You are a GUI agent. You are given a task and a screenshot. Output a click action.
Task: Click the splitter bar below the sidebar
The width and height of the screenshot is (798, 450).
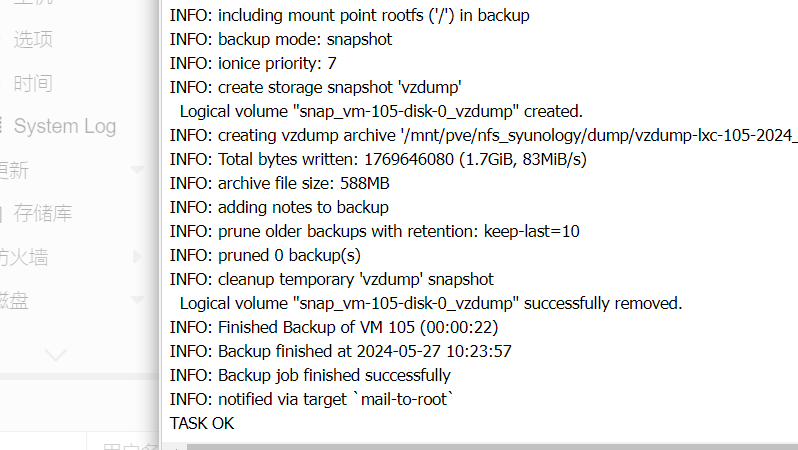[x=79, y=376]
